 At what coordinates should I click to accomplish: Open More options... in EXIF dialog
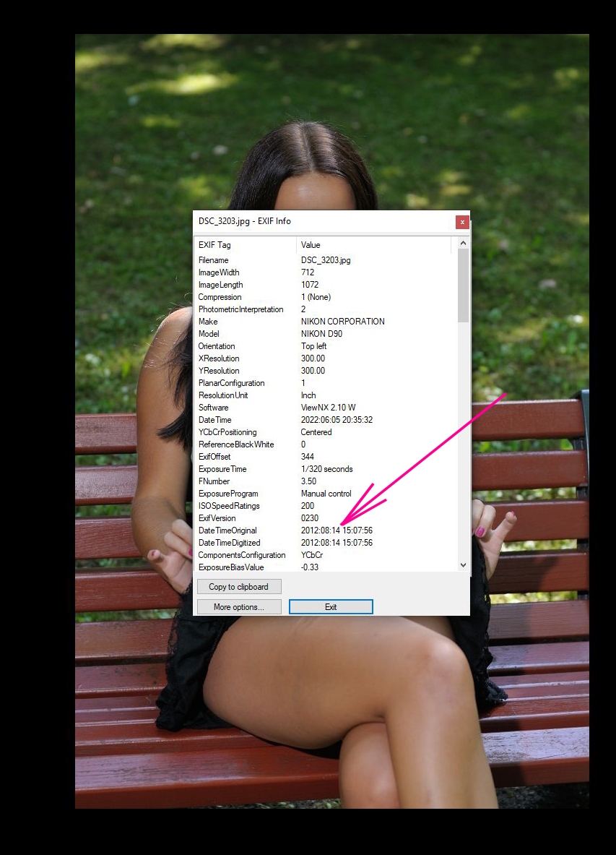coord(238,607)
